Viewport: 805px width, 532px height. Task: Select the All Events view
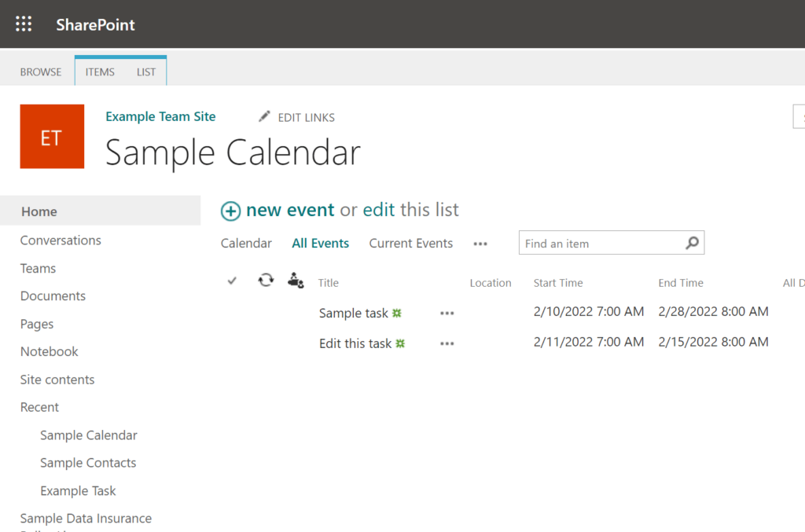[x=321, y=243]
